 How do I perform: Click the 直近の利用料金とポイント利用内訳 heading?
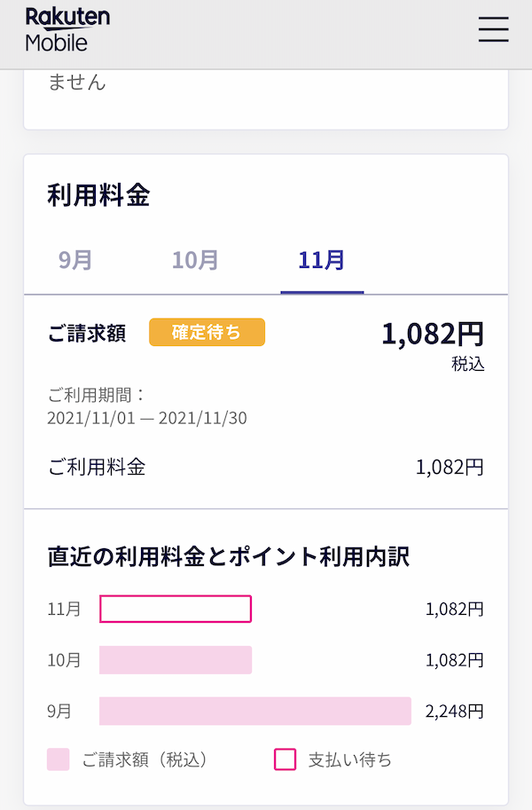point(228,556)
